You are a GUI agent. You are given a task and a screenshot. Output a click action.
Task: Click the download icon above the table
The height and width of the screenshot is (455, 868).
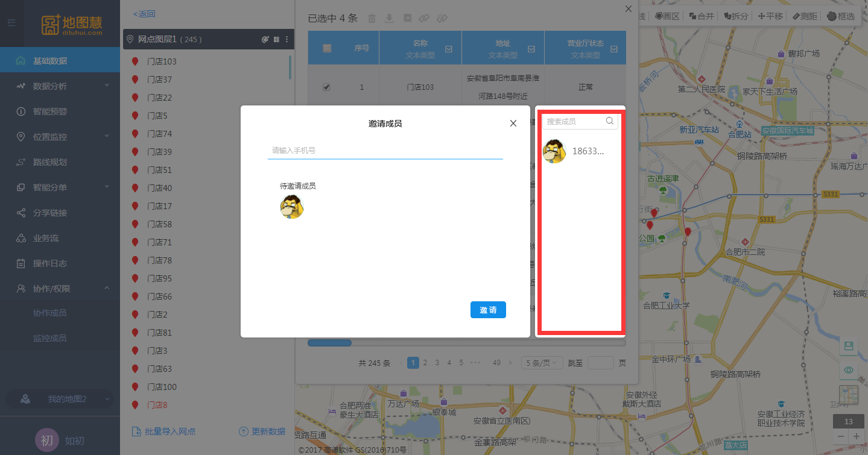390,18
